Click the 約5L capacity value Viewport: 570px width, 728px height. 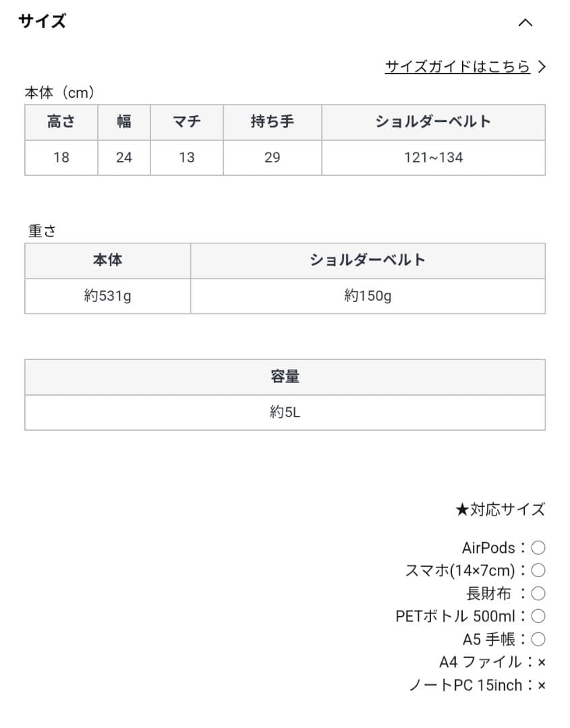click(x=284, y=413)
